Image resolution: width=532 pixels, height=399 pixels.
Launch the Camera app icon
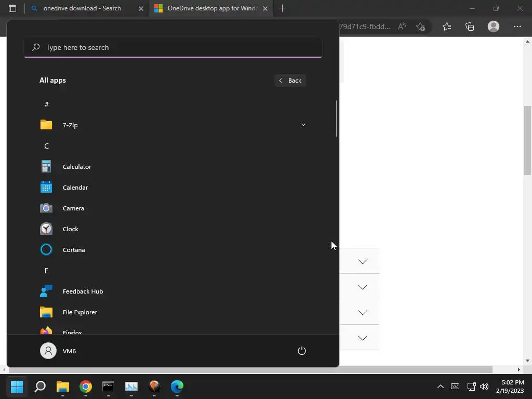(46, 208)
